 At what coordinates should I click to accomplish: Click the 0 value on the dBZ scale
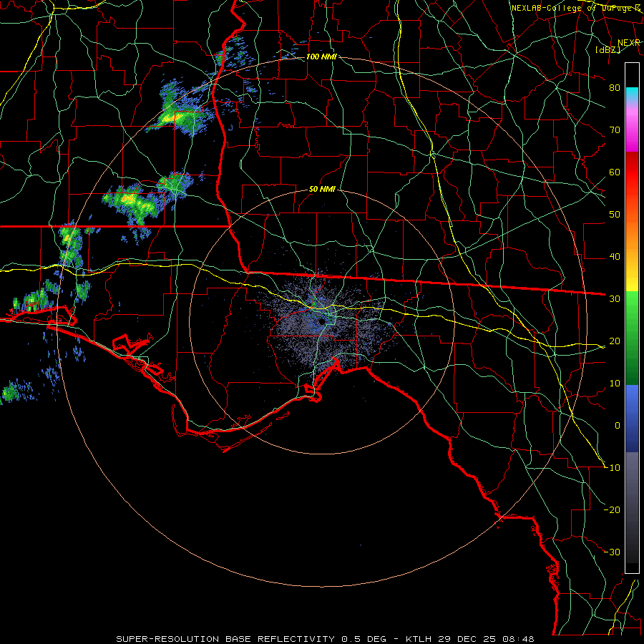(618, 426)
